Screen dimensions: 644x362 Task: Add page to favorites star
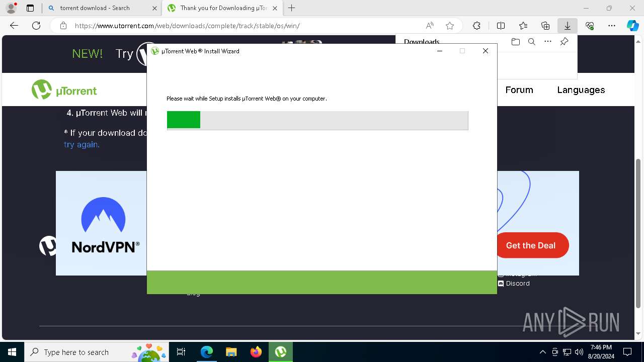pos(450,26)
